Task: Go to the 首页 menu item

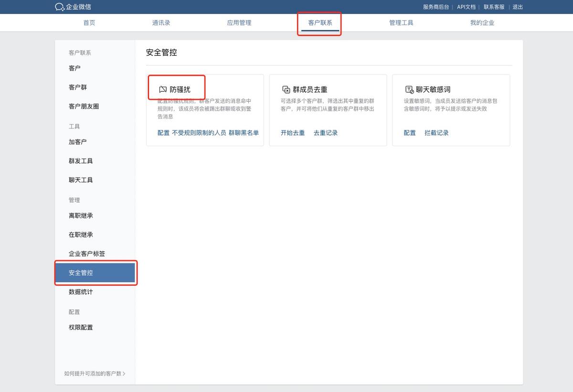Action: coord(89,22)
